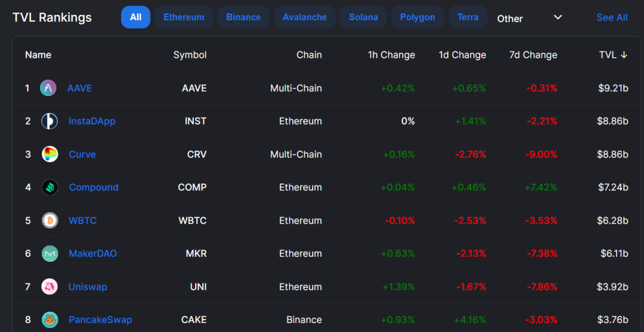
Task: Click the pink Uniswap unicorn icon
Action: tap(49, 287)
